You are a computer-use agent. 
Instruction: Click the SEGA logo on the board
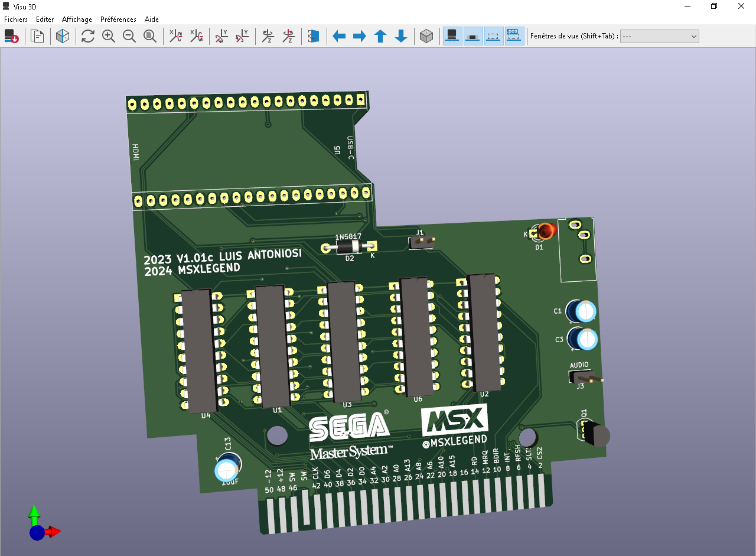coord(350,426)
